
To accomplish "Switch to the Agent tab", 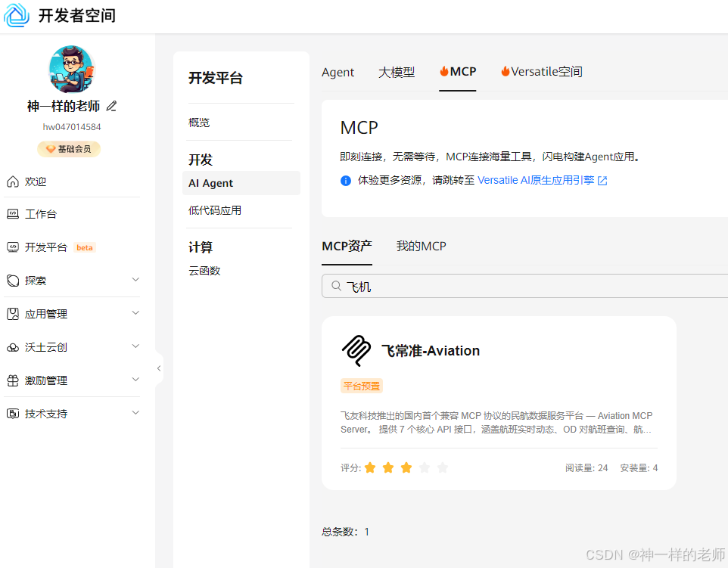I will pos(338,72).
